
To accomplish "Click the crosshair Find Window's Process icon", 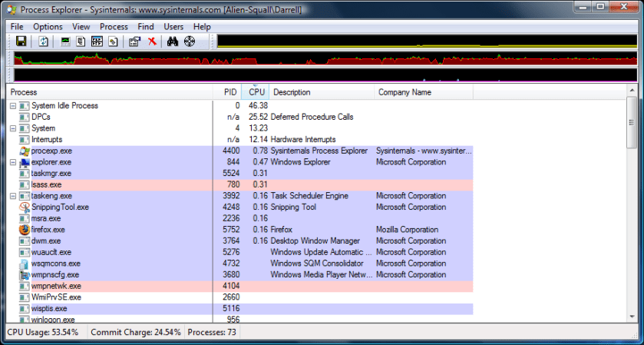I will point(190,41).
